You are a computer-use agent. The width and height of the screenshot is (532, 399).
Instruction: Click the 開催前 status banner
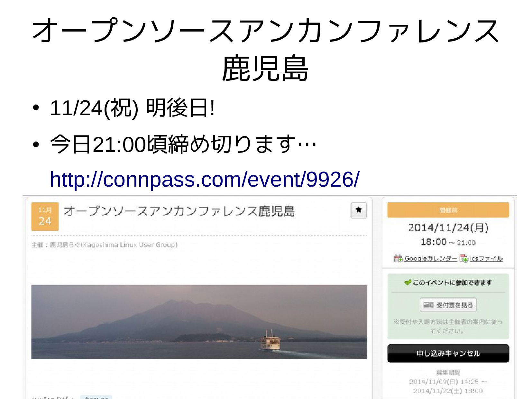(448, 210)
